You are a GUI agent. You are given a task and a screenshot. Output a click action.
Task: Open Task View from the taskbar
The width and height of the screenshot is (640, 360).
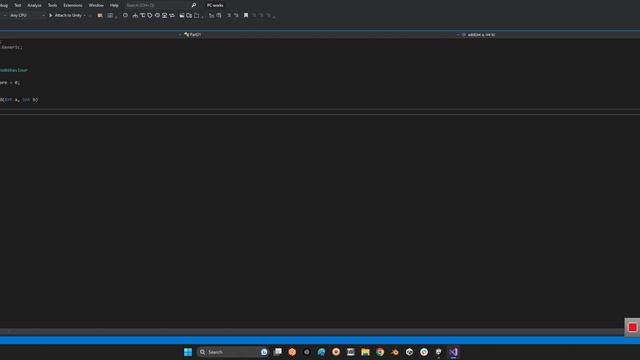coord(278,352)
